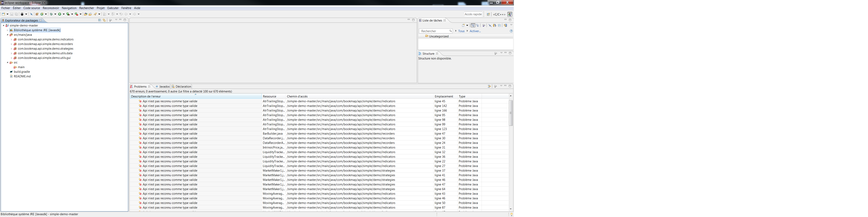The image size is (868, 217).
Task: Toggle Link with Editor in package explorer
Action: (x=104, y=20)
